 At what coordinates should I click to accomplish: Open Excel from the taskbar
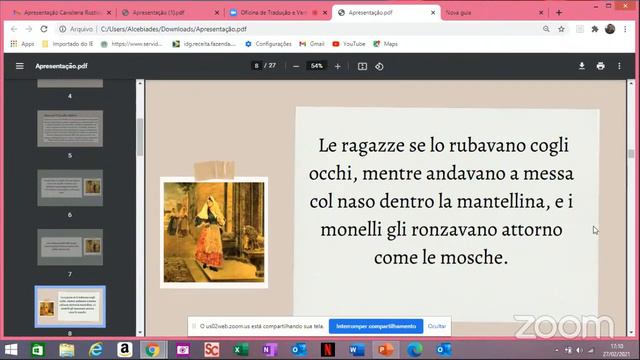[x=241, y=350]
